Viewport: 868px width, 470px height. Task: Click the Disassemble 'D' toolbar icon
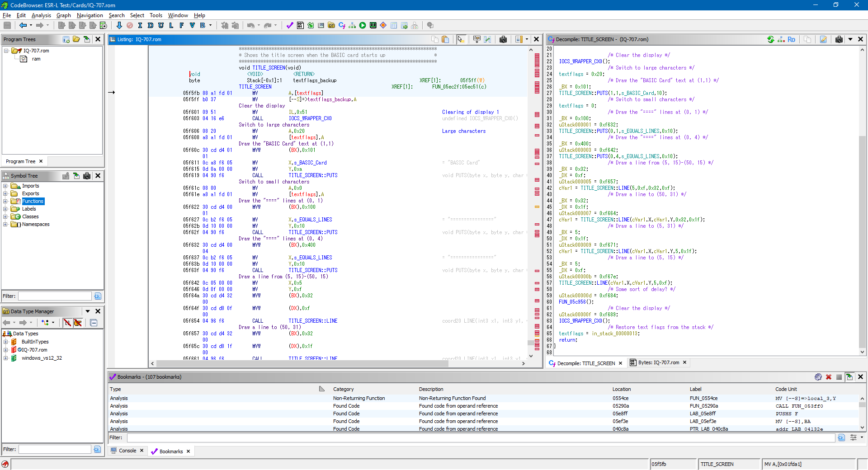coord(151,25)
